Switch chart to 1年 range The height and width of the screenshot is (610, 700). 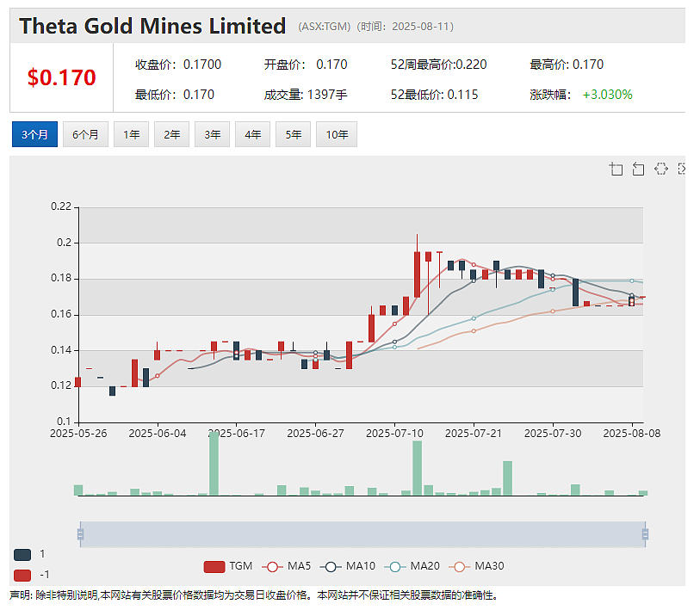pyautogui.click(x=131, y=134)
